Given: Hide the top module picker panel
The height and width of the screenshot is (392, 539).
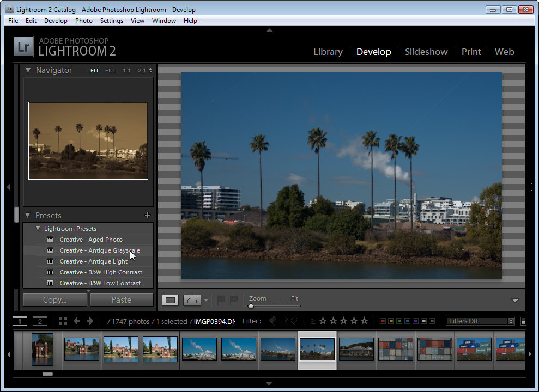Looking at the screenshot, I should (269, 30).
